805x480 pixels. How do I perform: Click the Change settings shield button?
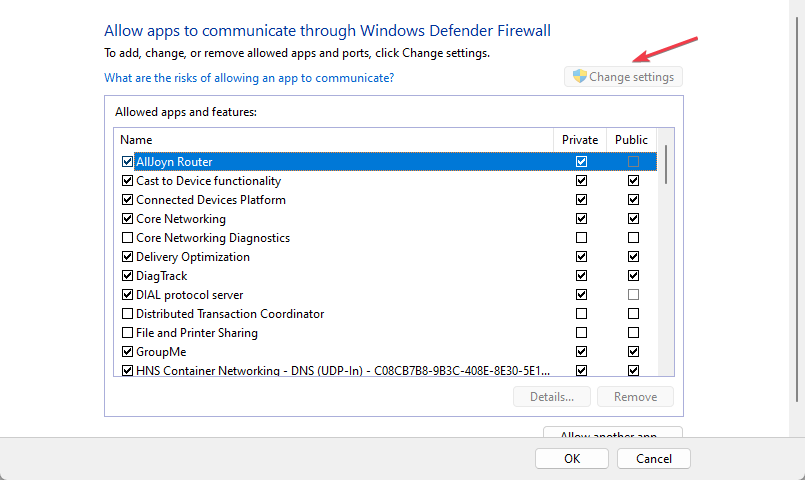624,77
